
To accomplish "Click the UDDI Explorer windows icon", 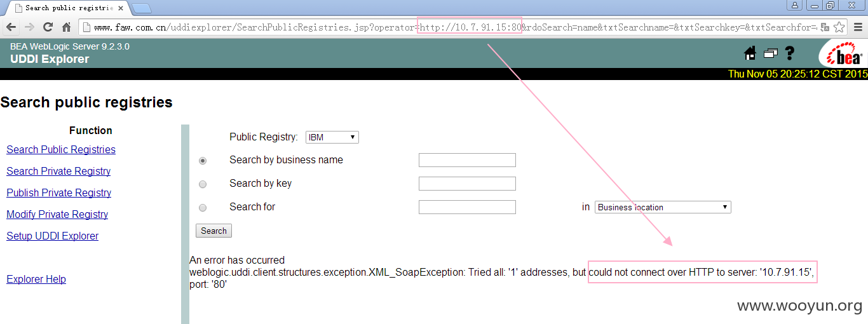I will 771,53.
